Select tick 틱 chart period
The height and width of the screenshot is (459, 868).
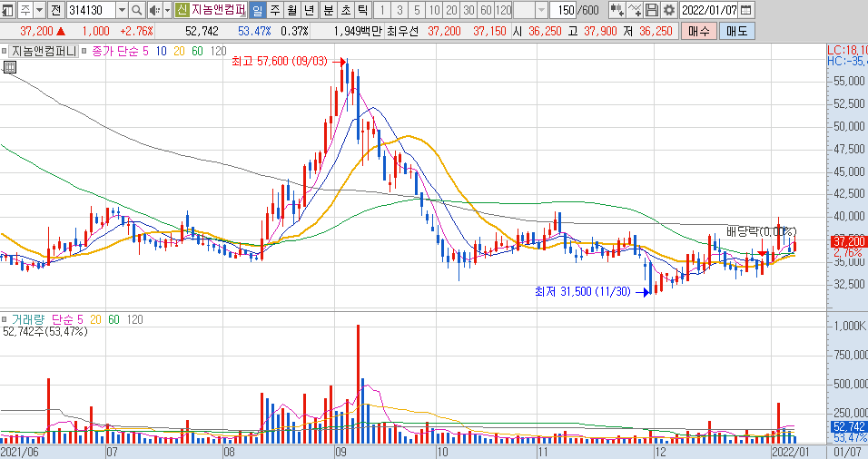pyautogui.click(x=362, y=9)
